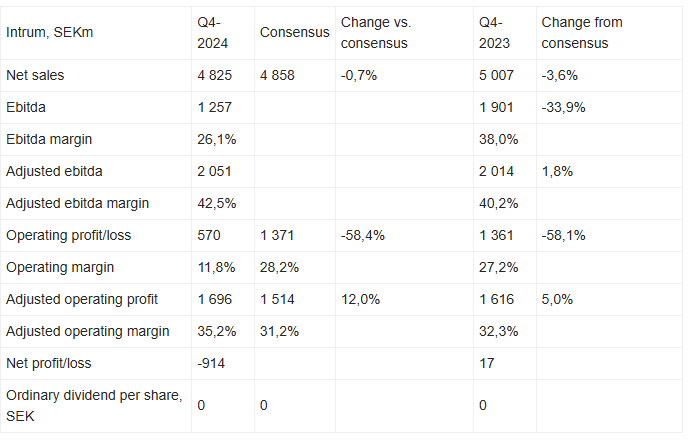Select the 'Change from consensus' header
This screenshot has height=441, width=690.
coord(582,32)
